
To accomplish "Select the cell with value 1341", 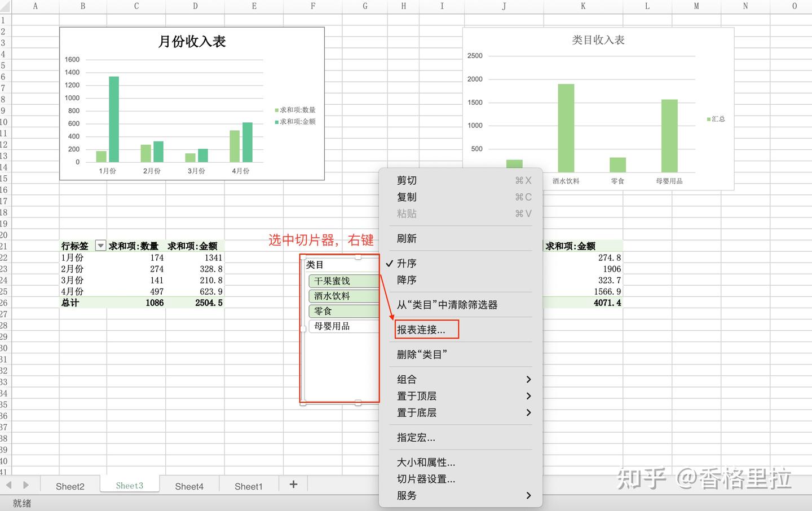I will pyautogui.click(x=195, y=257).
